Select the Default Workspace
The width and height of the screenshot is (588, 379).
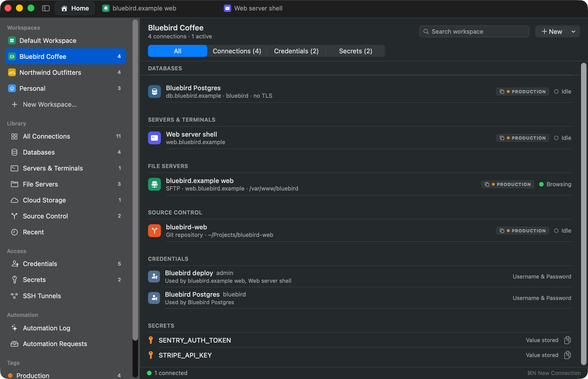coord(65,40)
